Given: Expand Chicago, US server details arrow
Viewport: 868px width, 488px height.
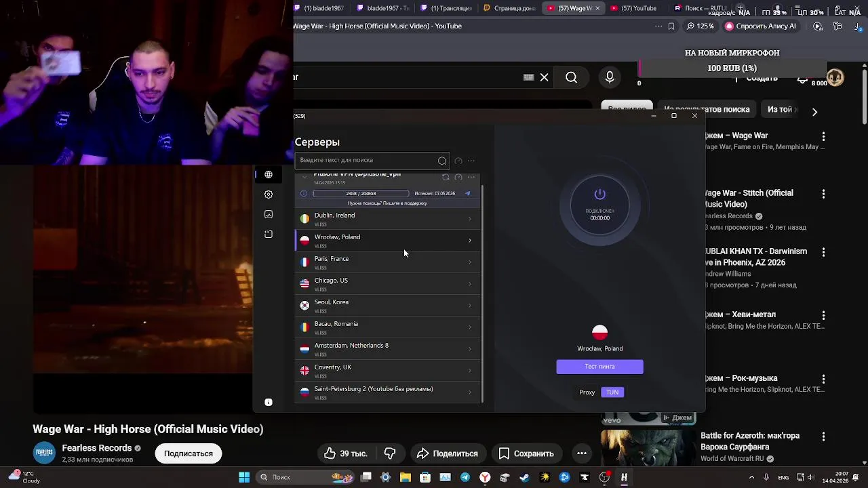Looking at the screenshot, I should pyautogui.click(x=470, y=284).
